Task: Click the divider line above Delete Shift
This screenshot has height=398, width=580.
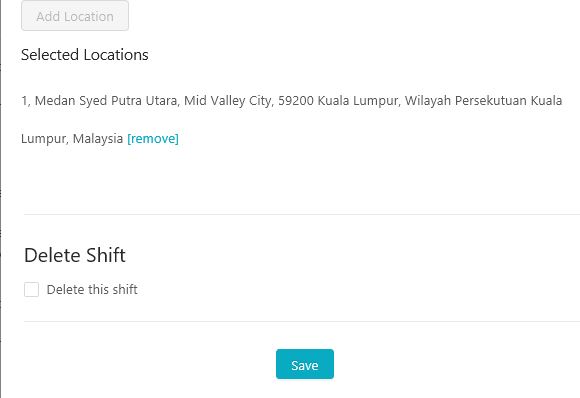Action: tap(302, 214)
